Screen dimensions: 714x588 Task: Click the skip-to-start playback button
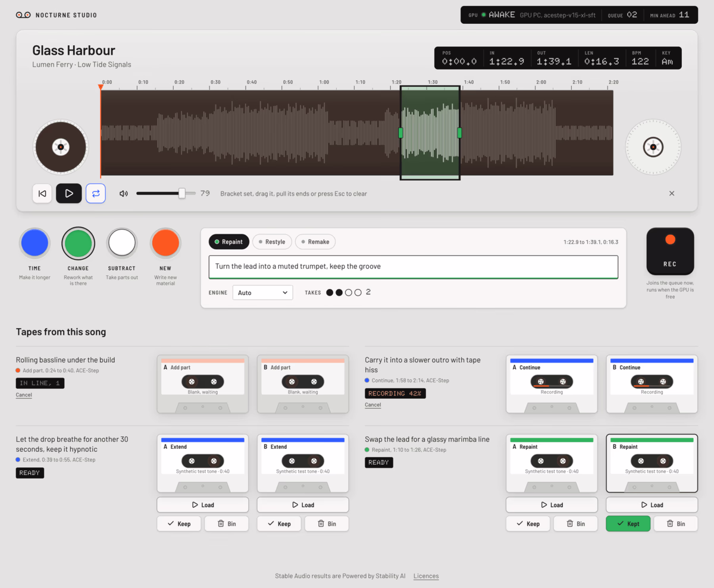[x=42, y=193]
